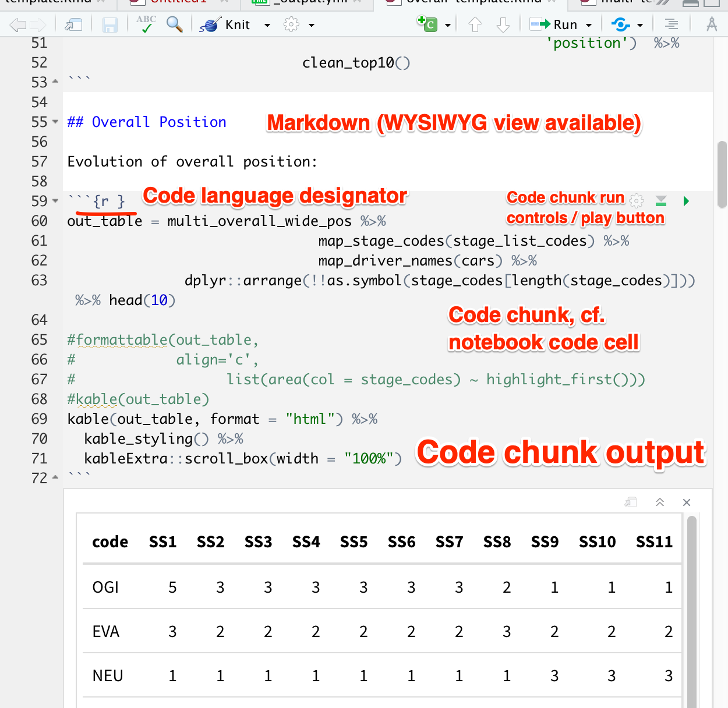
Task: Click line number 64 in the gutter
Action: 39,320
